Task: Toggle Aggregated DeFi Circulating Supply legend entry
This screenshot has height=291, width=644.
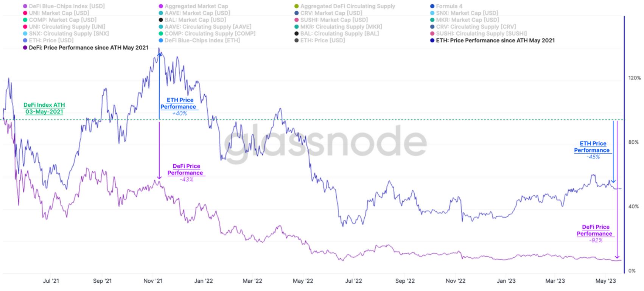Action: coord(347,6)
